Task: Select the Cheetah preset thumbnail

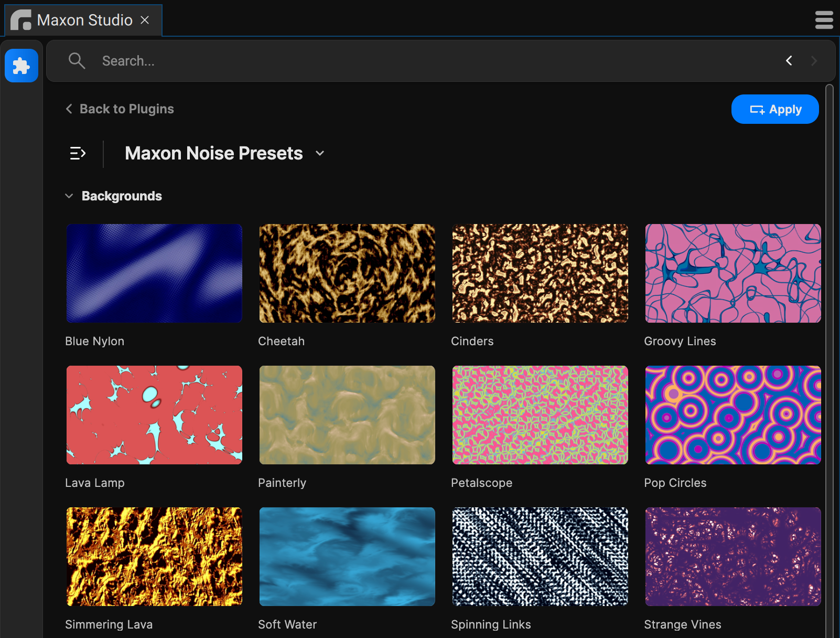Action: [347, 273]
